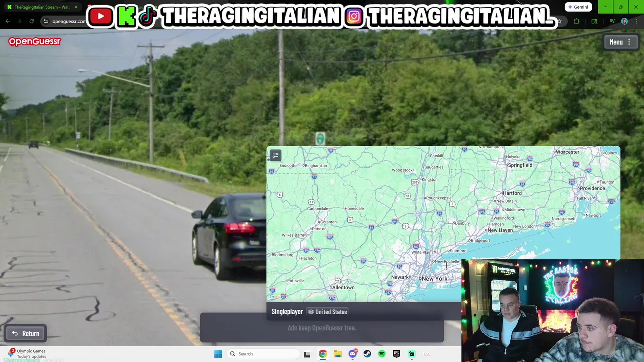Screen dimensions: 644x362
Task: Open the green streaming app on taskbar
Action: [x=412, y=354]
